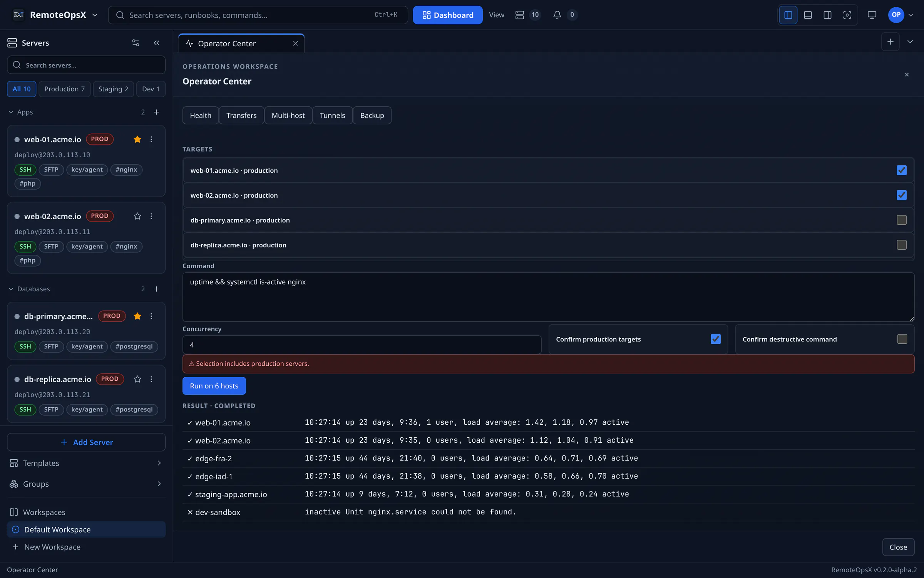
Task: Activate focus mode icon
Action: click(x=847, y=15)
